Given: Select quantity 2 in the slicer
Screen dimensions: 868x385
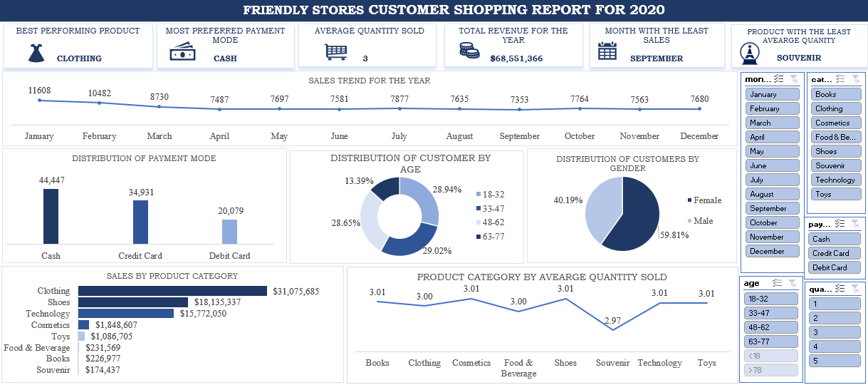Looking at the screenshot, I should [x=835, y=318].
